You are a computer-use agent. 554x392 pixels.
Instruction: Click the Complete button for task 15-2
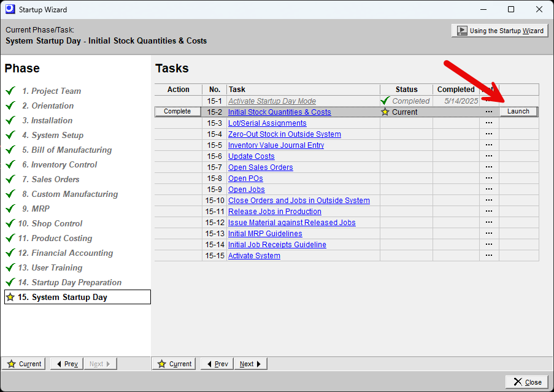(x=177, y=112)
